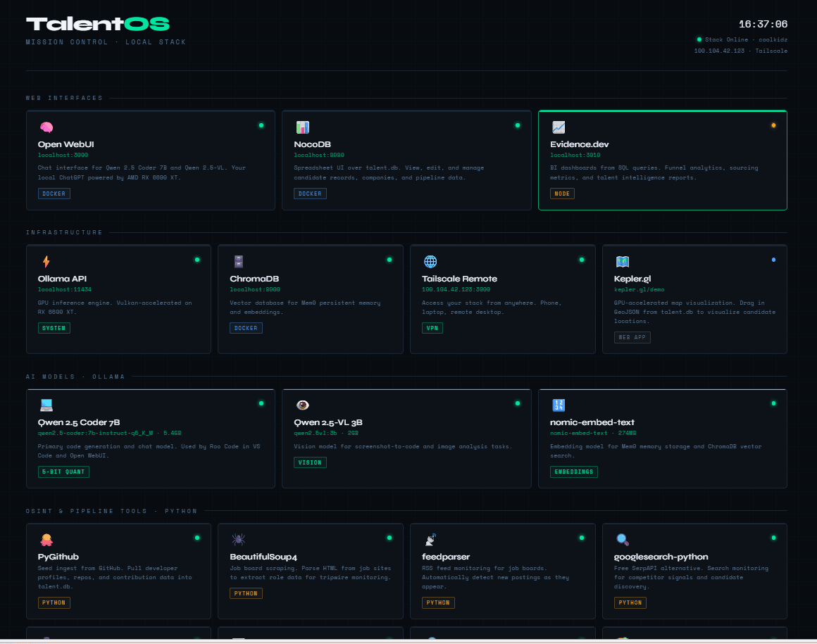The height and width of the screenshot is (644, 817).
Task: Click the PYTHON tag on BeautifulSoup4
Action: click(246, 593)
